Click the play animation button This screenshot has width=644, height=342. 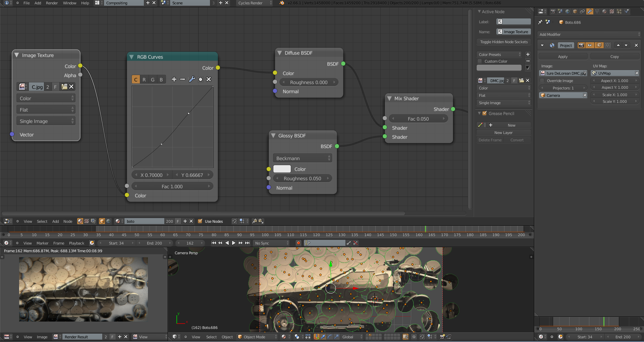(234, 243)
